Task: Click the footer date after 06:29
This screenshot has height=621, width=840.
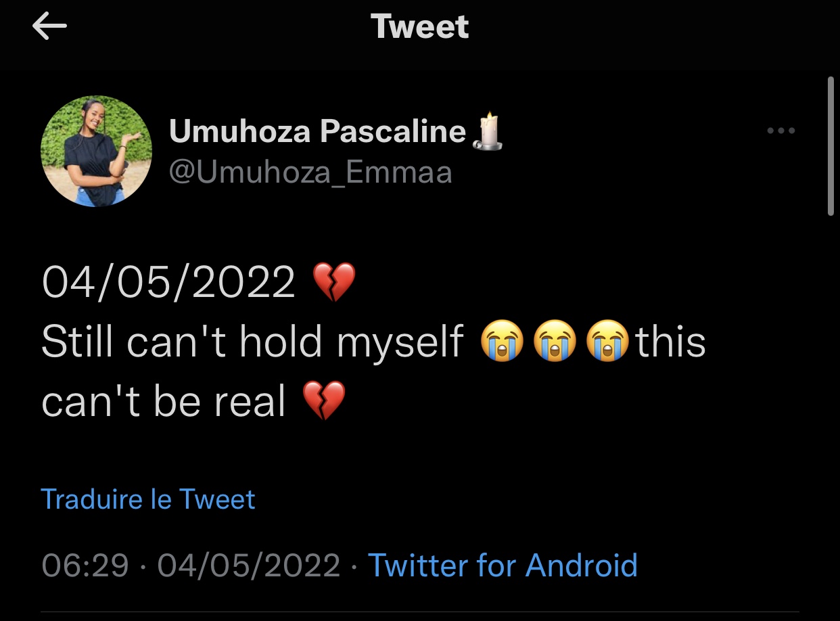Action: [249, 565]
